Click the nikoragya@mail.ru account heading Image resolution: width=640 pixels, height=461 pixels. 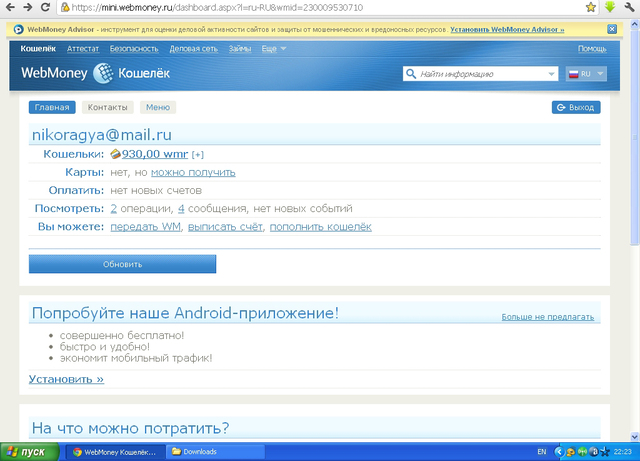[102, 135]
